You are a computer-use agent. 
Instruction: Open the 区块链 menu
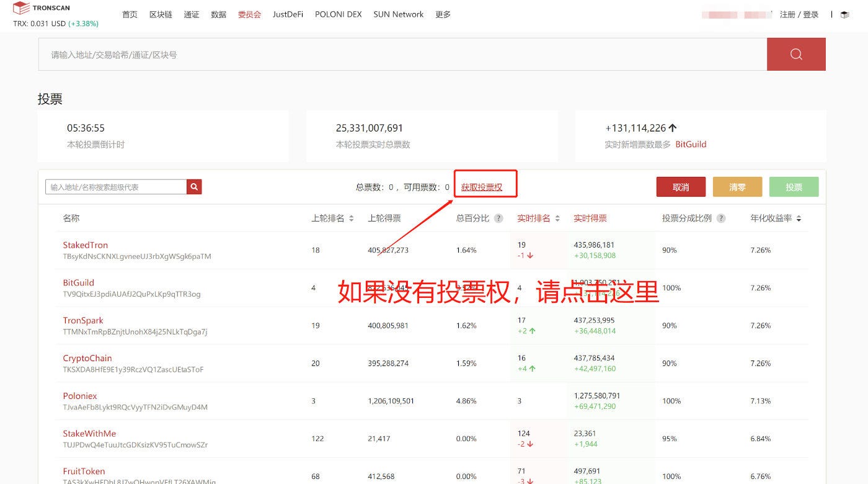pos(161,14)
